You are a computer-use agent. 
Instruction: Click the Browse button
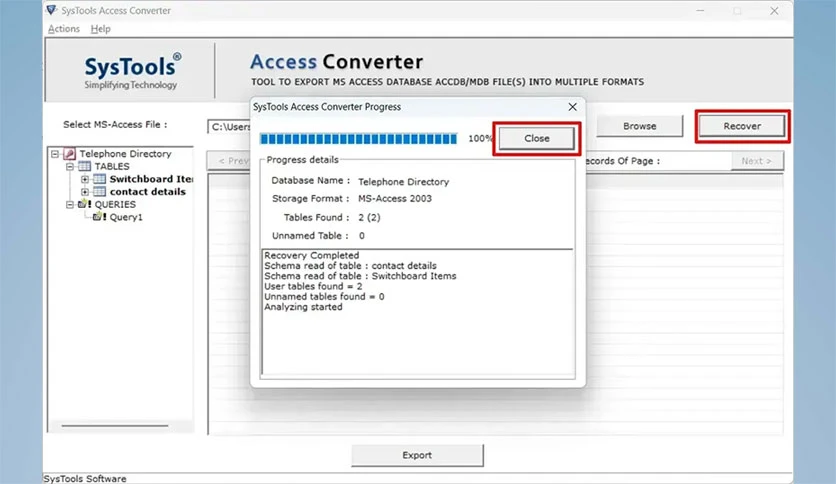[x=639, y=126]
